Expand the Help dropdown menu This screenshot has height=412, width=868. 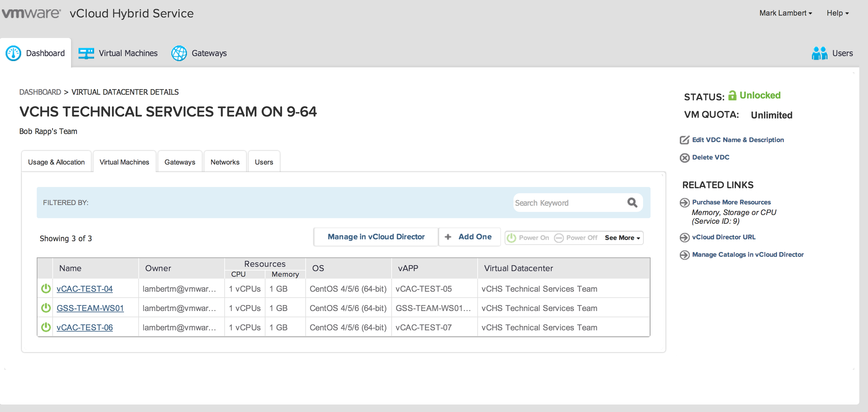(837, 13)
